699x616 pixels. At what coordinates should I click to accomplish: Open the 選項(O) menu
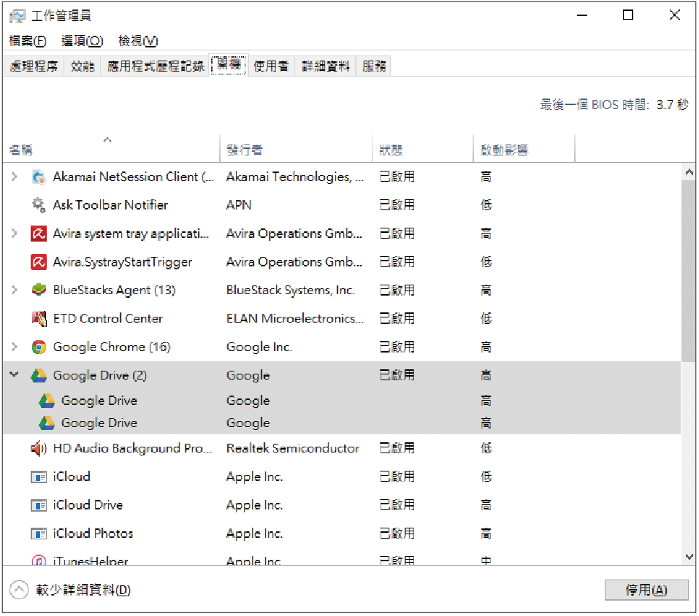(83, 41)
